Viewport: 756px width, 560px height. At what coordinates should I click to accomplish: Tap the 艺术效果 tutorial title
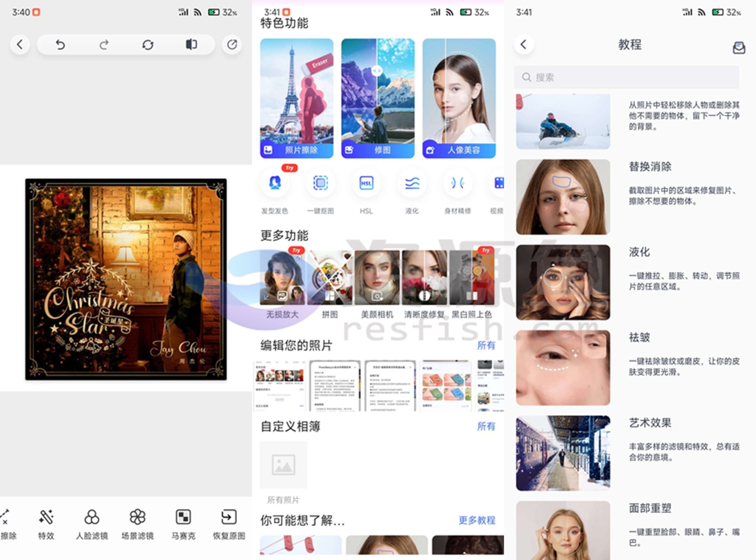click(650, 423)
